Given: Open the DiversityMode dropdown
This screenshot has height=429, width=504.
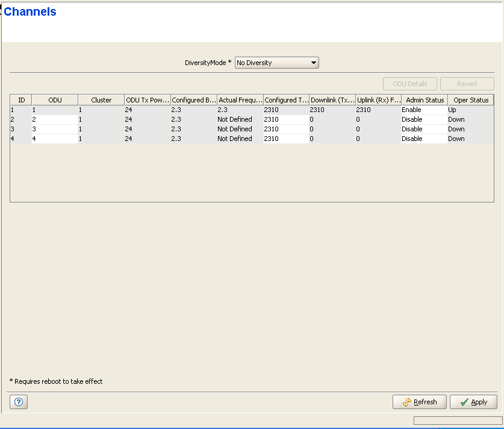Looking at the screenshot, I should [x=276, y=63].
